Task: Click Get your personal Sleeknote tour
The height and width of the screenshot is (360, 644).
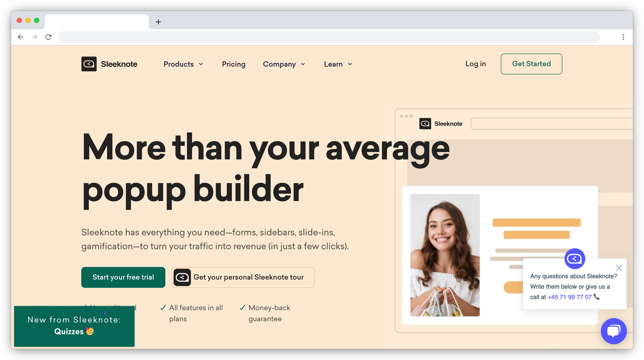Action: click(243, 277)
